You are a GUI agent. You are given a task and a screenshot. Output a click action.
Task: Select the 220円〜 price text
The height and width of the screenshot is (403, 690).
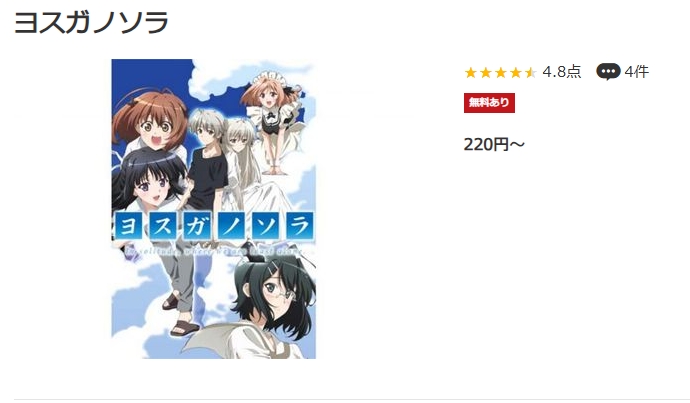[x=494, y=144]
